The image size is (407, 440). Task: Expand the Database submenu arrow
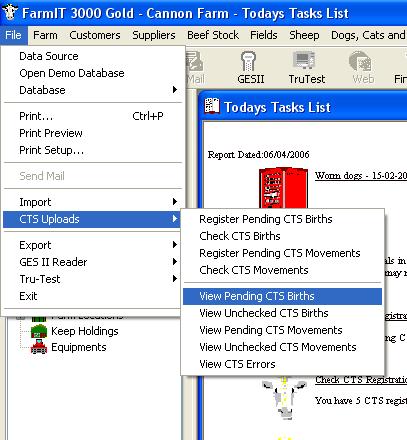click(x=174, y=90)
